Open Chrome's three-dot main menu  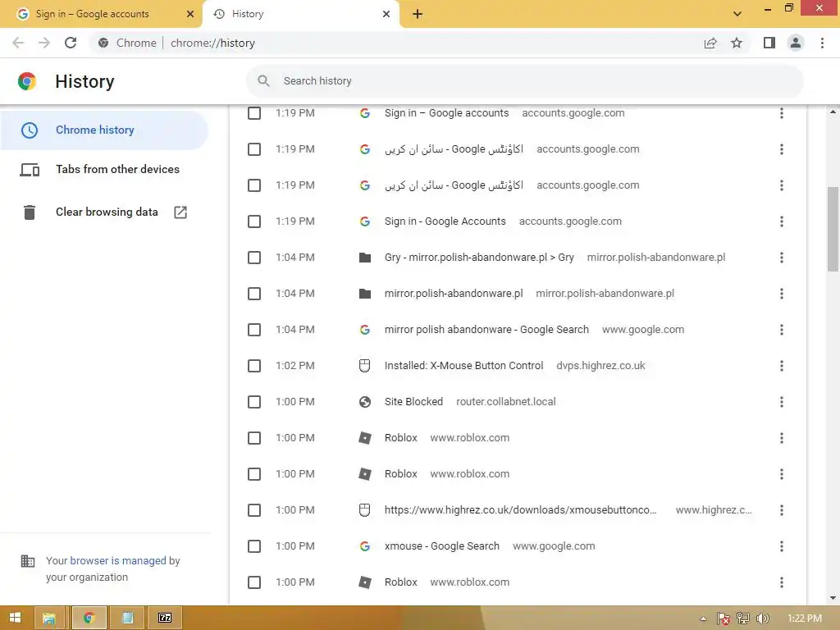tap(822, 43)
